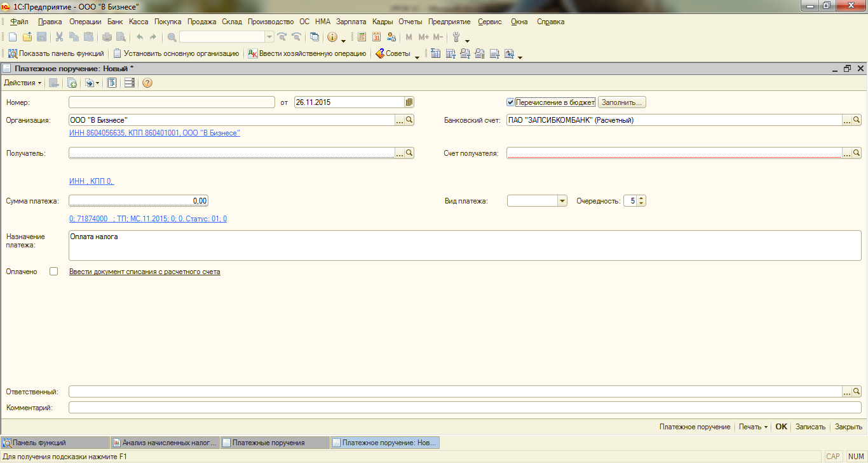Click into Сумма платежа field

(139, 201)
